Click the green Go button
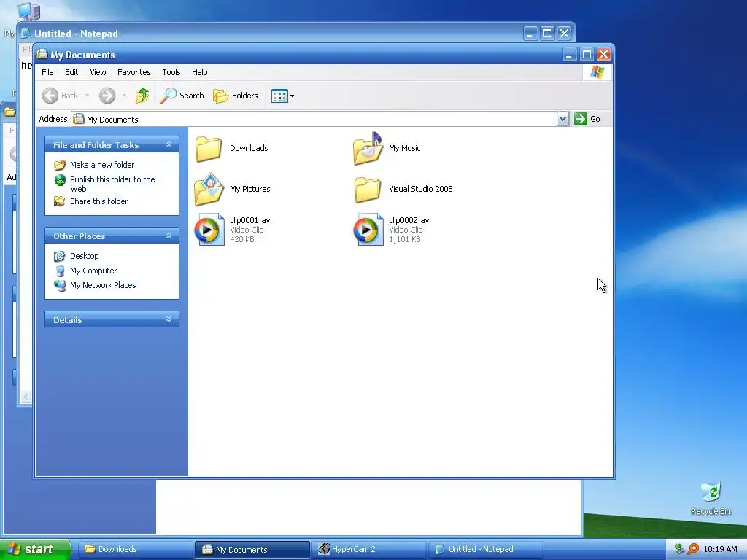The image size is (747, 560). (587, 119)
